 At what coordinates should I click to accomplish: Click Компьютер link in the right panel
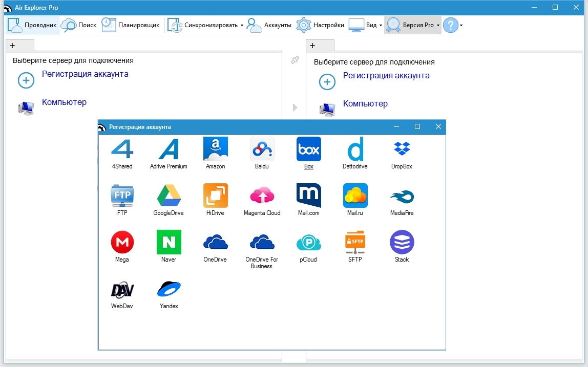365,104
